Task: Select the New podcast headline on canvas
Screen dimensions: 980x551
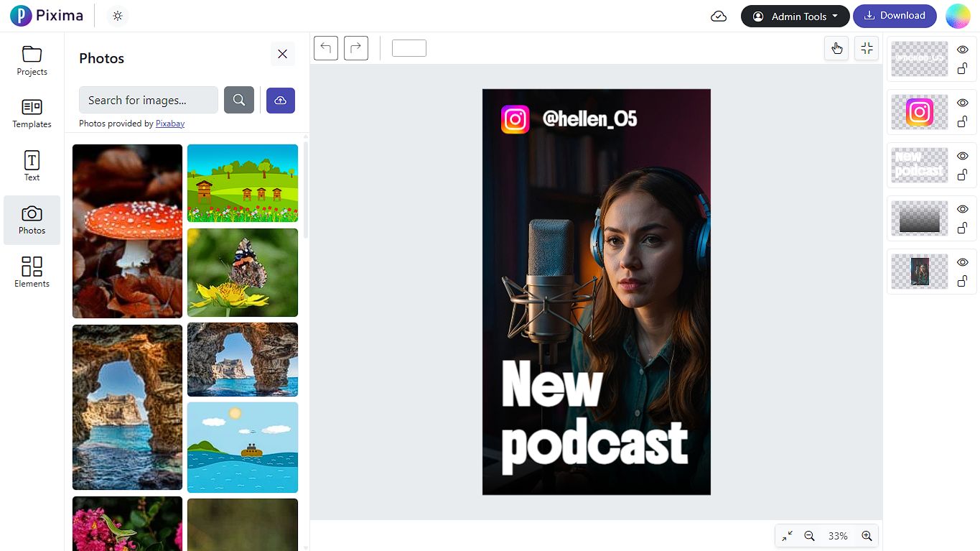Action: (x=594, y=417)
